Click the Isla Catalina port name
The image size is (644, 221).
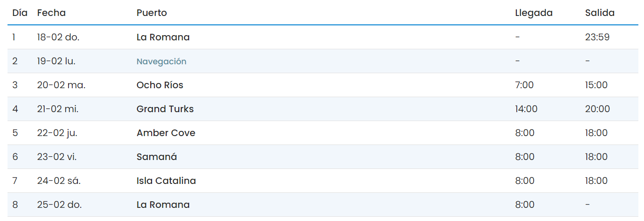point(166,181)
